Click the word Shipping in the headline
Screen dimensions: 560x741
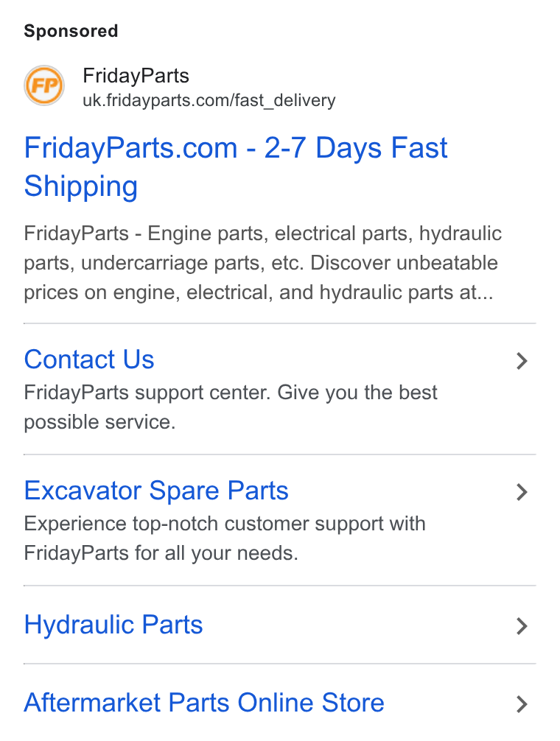click(x=81, y=186)
